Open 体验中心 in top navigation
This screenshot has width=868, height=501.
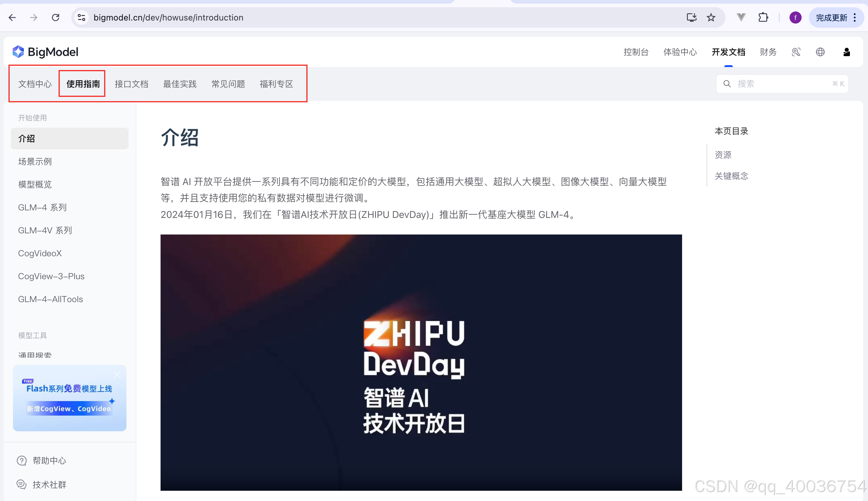click(x=680, y=52)
